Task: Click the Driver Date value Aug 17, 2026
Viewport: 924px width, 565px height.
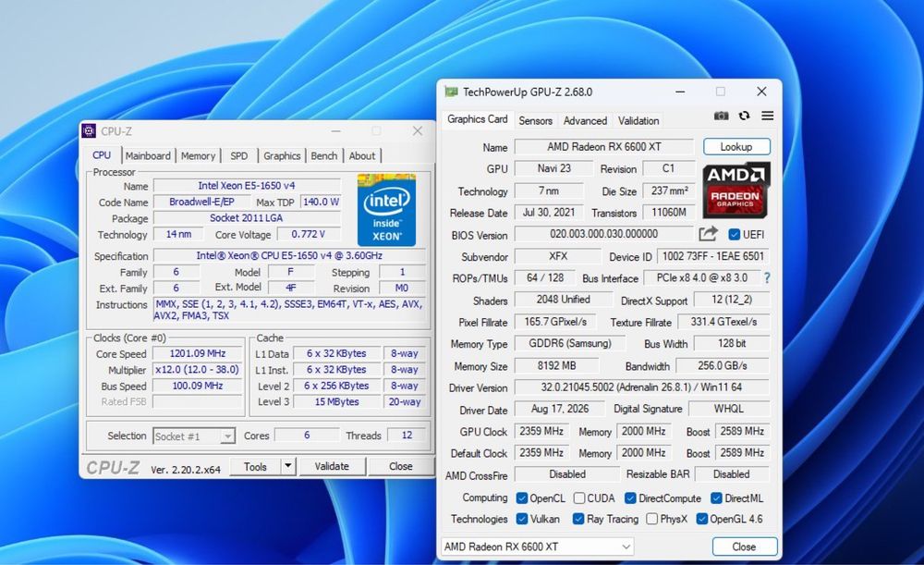Action: [x=560, y=409]
